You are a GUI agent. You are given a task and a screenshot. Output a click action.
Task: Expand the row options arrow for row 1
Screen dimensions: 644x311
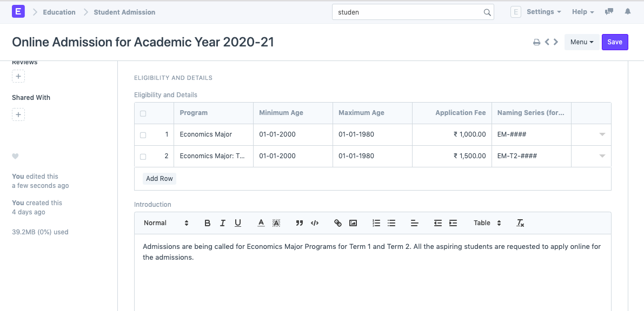tap(601, 134)
